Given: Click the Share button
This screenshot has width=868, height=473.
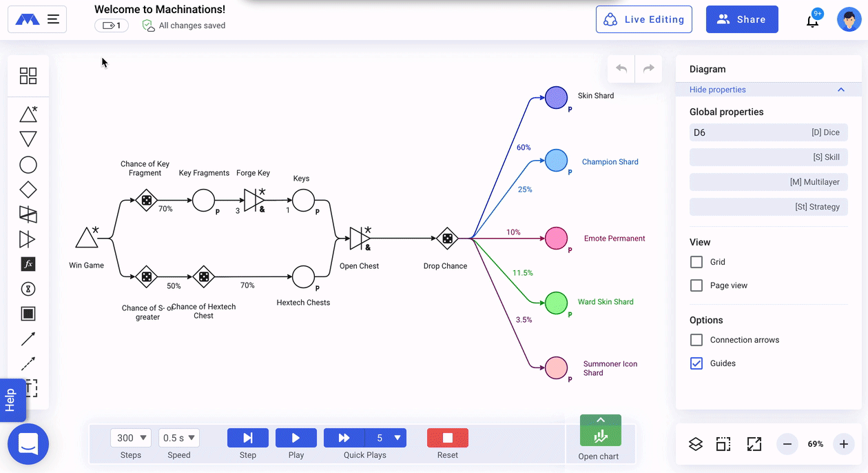Looking at the screenshot, I should click(x=742, y=19).
